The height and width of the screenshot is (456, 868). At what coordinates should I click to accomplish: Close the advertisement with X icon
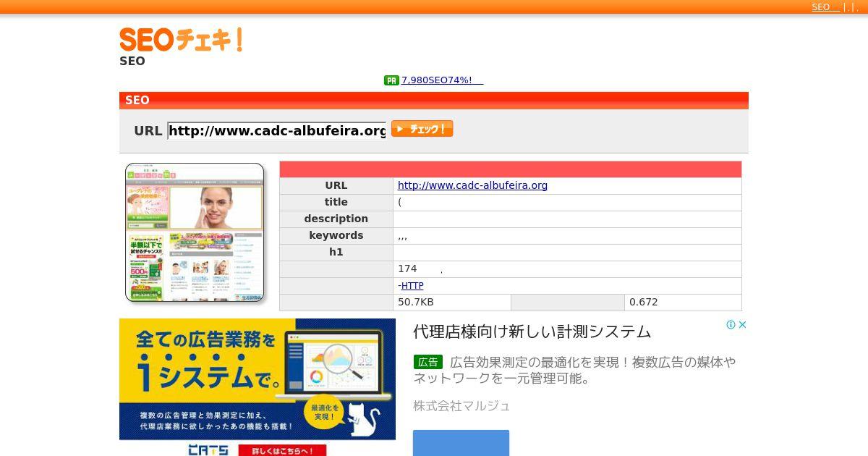742,325
